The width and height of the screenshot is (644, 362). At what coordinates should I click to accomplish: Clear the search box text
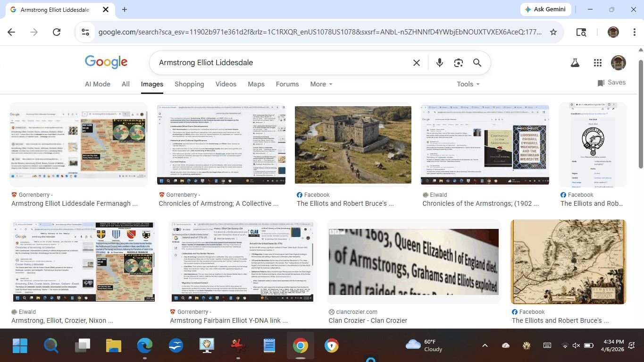tap(416, 63)
